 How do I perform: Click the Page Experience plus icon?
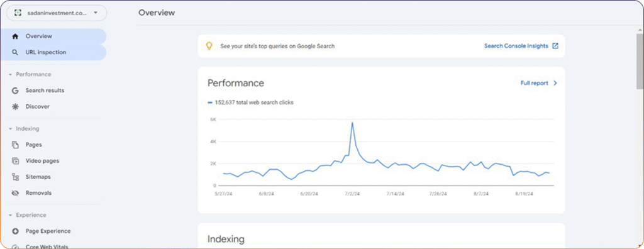click(15, 231)
